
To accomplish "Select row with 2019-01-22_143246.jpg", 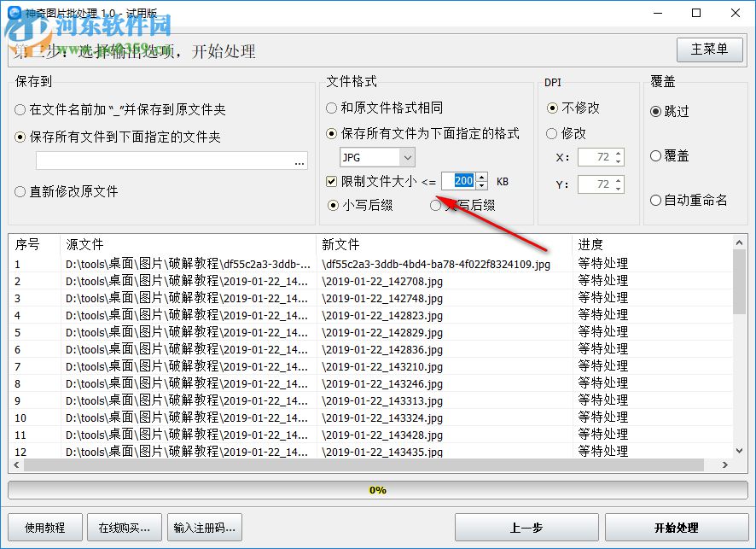I will (371, 383).
